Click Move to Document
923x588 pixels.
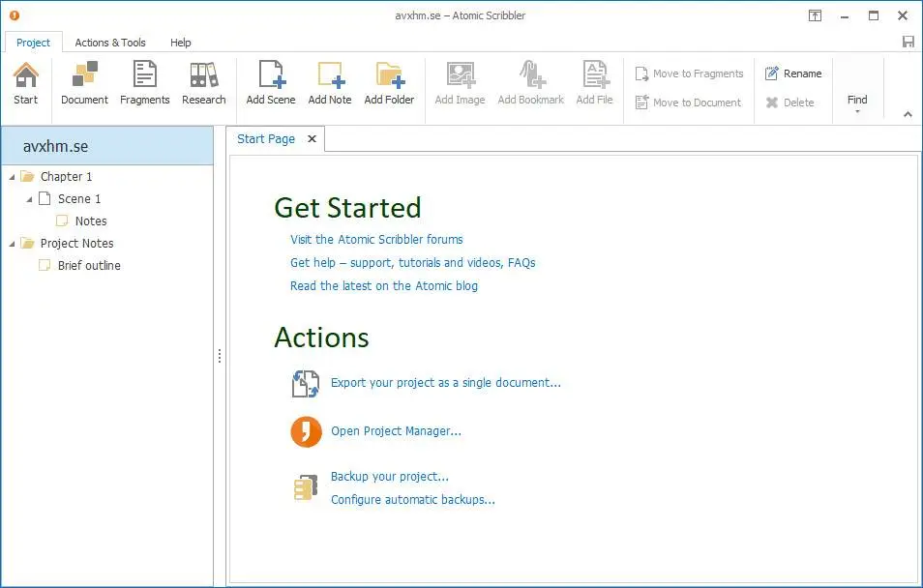(x=688, y=103)
